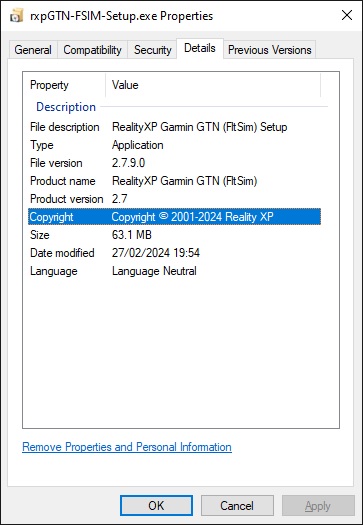
Task: Click the date value 27/02/2024 19:54
Action: coord(156,253)
